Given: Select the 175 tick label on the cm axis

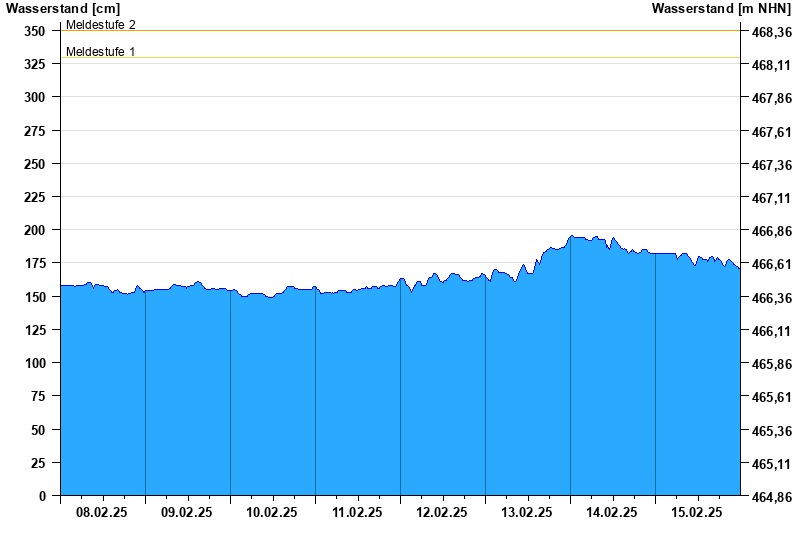Looking at the screenshot, I should 35,263.
